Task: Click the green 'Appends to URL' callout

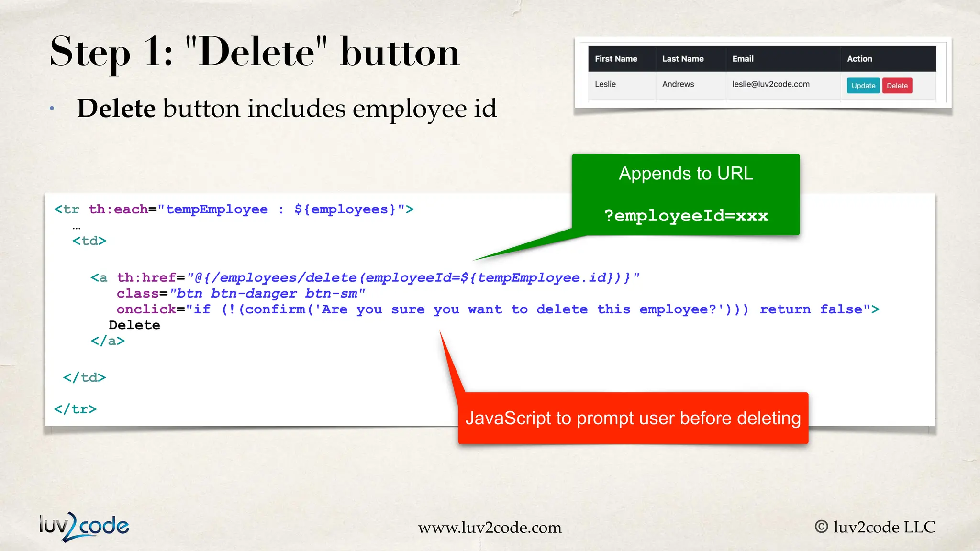Action: coord(686,195)
